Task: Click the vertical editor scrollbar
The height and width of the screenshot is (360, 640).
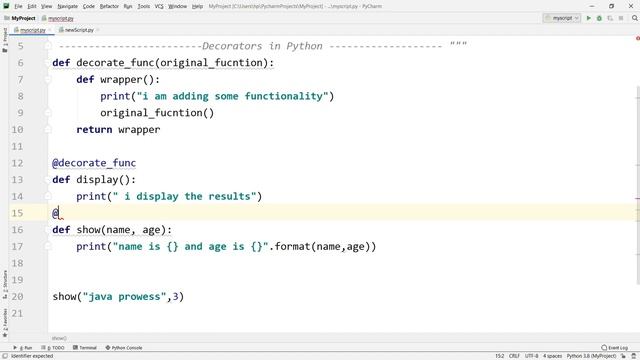Action: coord(638,185)
